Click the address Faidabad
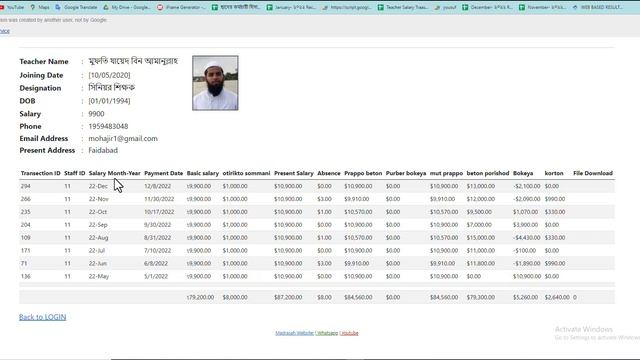 pyautogui.click(x=103, y=150)
